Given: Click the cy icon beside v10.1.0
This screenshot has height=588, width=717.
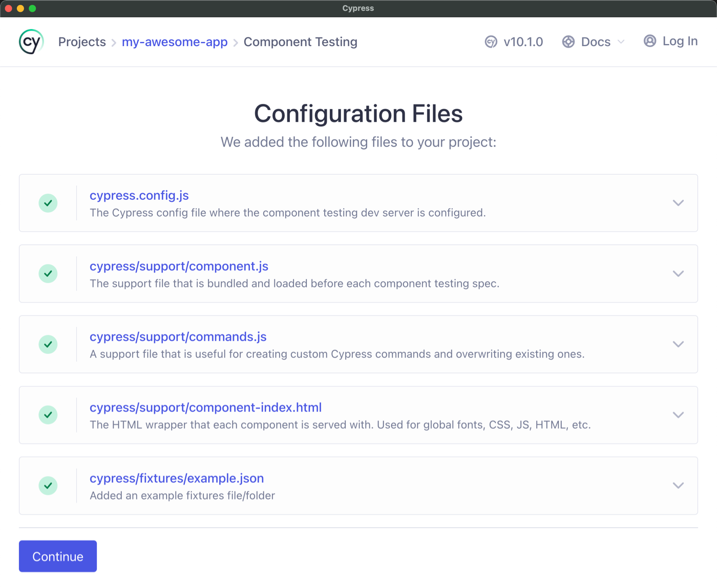Looking at the screenshot, I should (491, 42).
